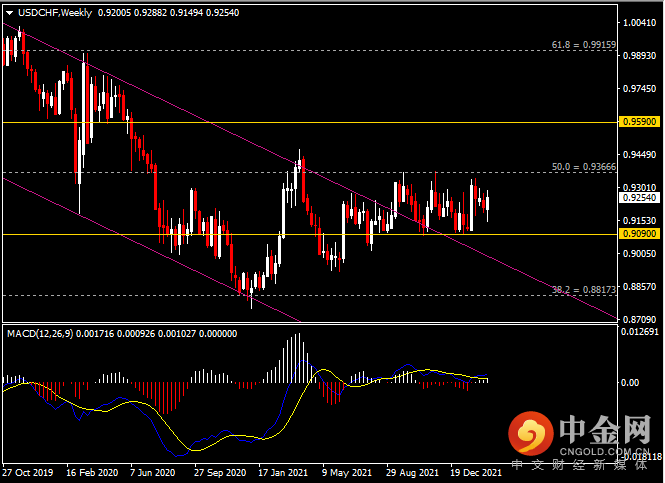Click the 0.98930 price scale value
This screenshot has width=665, height=483.
tap(639, 56)
